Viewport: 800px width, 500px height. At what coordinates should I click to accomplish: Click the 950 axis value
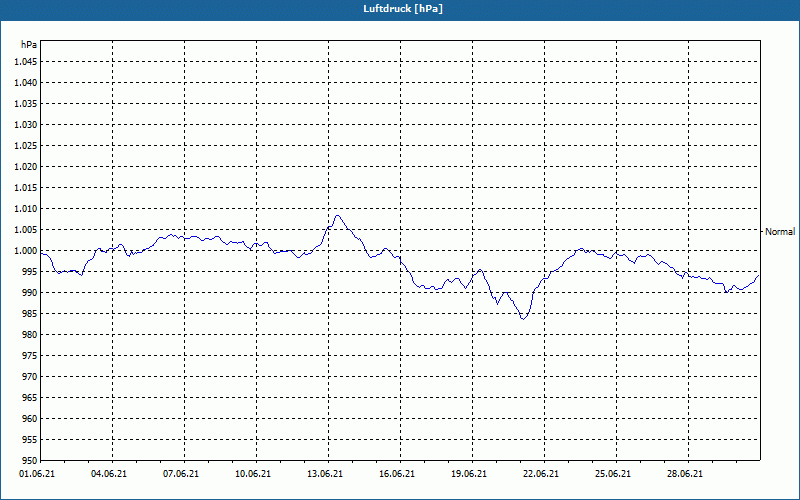point(30,460)
